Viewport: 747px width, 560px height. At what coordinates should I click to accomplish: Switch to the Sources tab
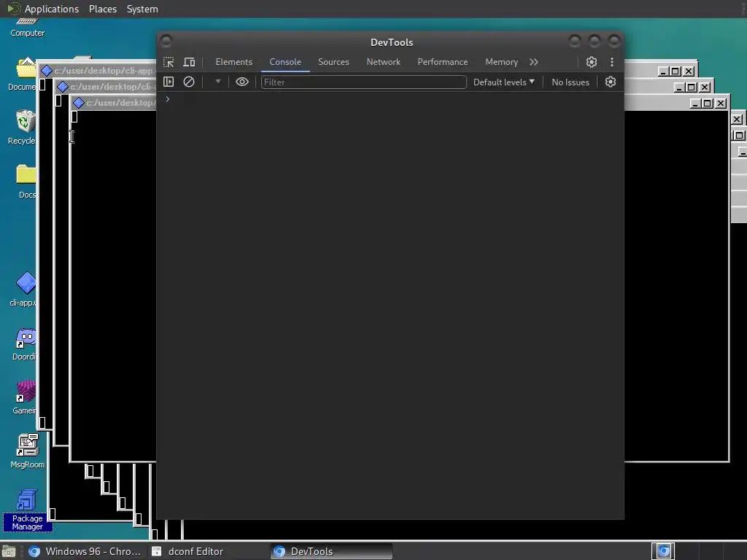[x=333, y=62]
